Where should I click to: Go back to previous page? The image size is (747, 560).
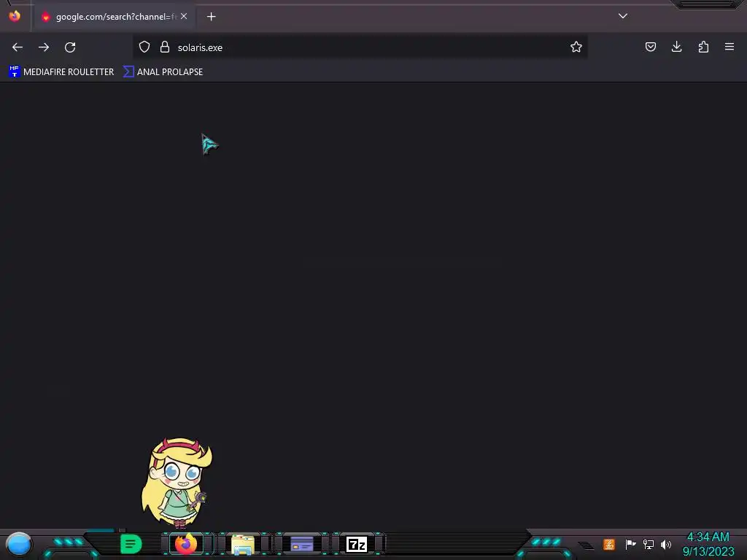(18, 47)
